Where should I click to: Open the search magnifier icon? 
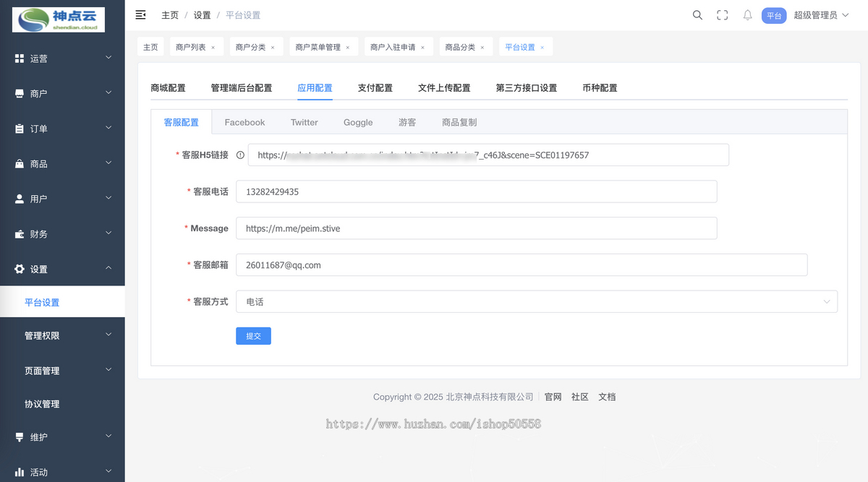tap(697, 14)
